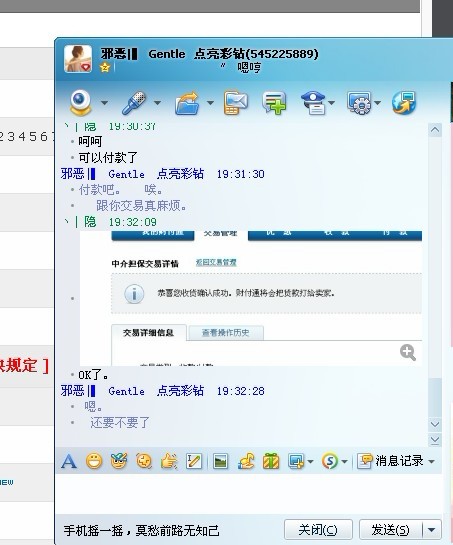Screen dimensions: 453x545
Task: Click in the message input box
Action: 249,494
